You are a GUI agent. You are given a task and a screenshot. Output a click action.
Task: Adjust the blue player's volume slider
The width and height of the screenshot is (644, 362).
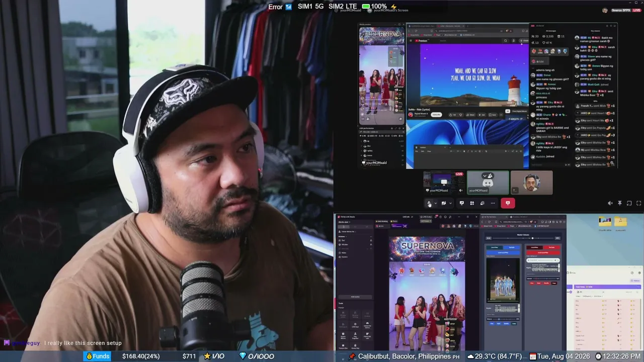(505, 319)
